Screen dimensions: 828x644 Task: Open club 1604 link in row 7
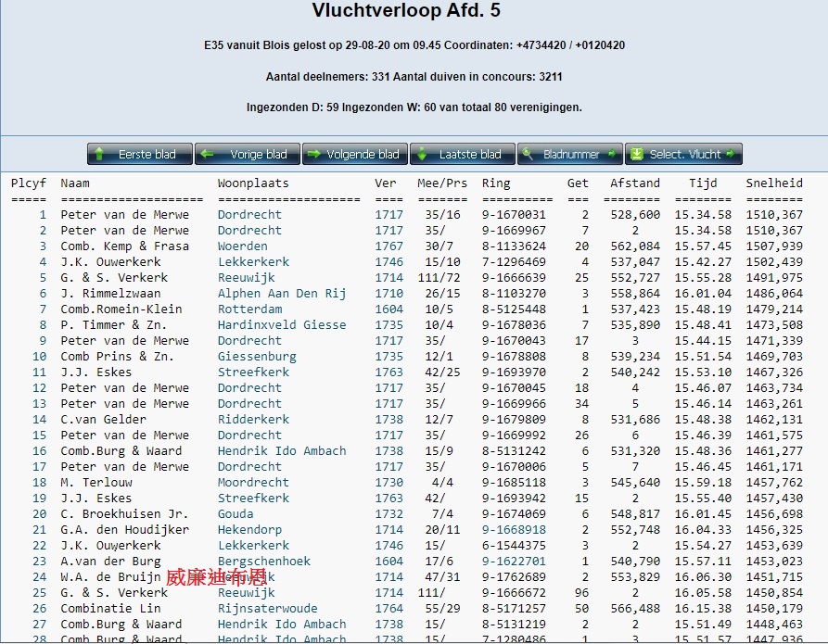click(389, 309)
